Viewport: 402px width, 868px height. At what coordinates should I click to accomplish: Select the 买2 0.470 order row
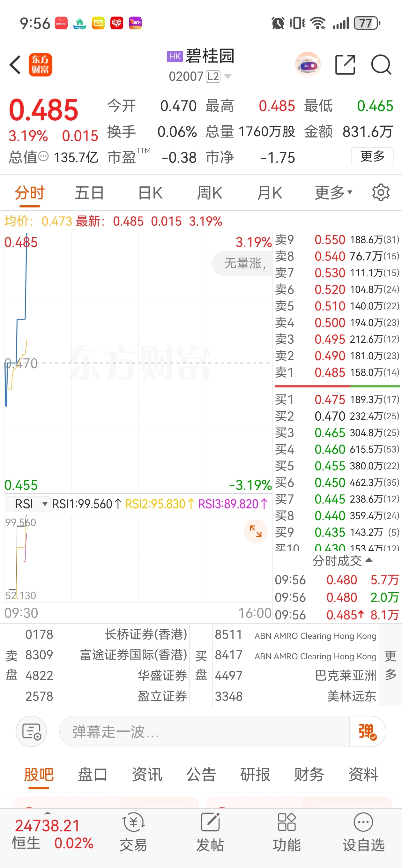click(337, 416)
